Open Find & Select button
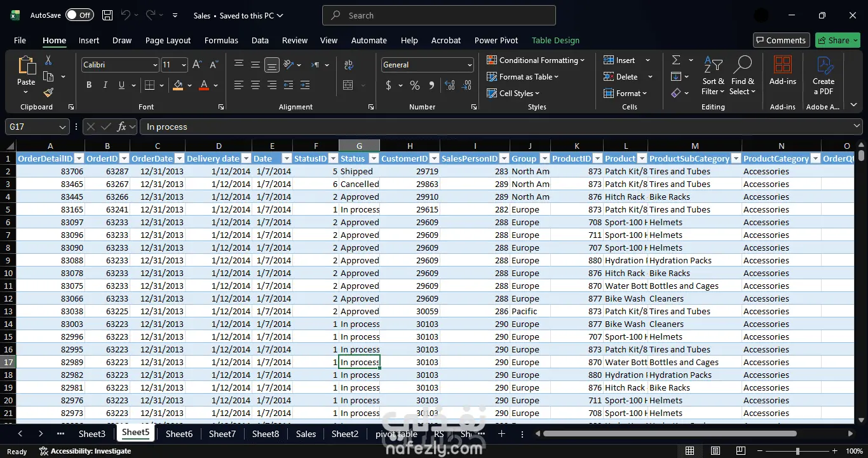The image size is (868, 458). 742,75
